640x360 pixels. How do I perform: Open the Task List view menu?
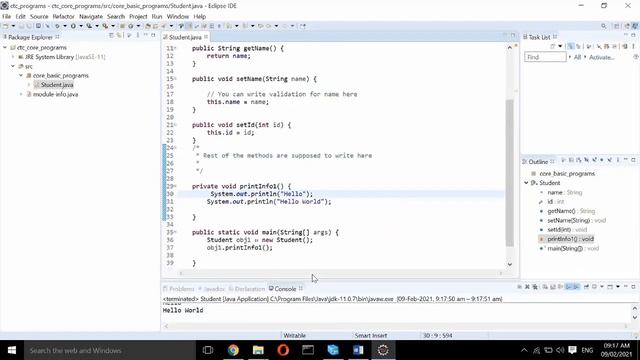point(633,47)
